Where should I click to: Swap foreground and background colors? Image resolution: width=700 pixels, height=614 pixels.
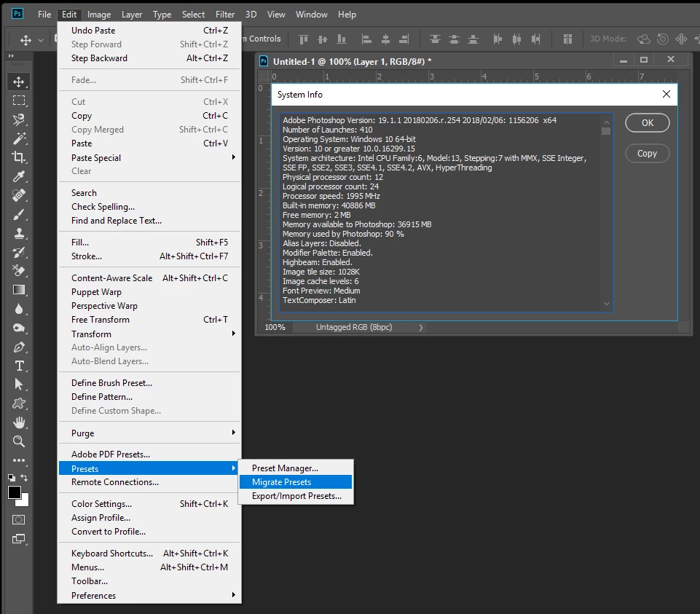click(24, 477)
